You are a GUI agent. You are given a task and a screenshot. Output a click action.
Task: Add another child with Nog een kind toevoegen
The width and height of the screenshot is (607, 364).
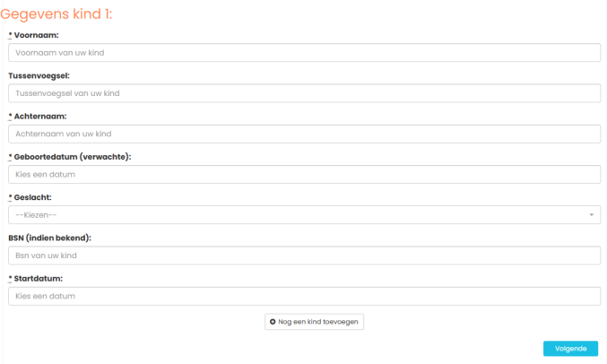click(315, 322)
